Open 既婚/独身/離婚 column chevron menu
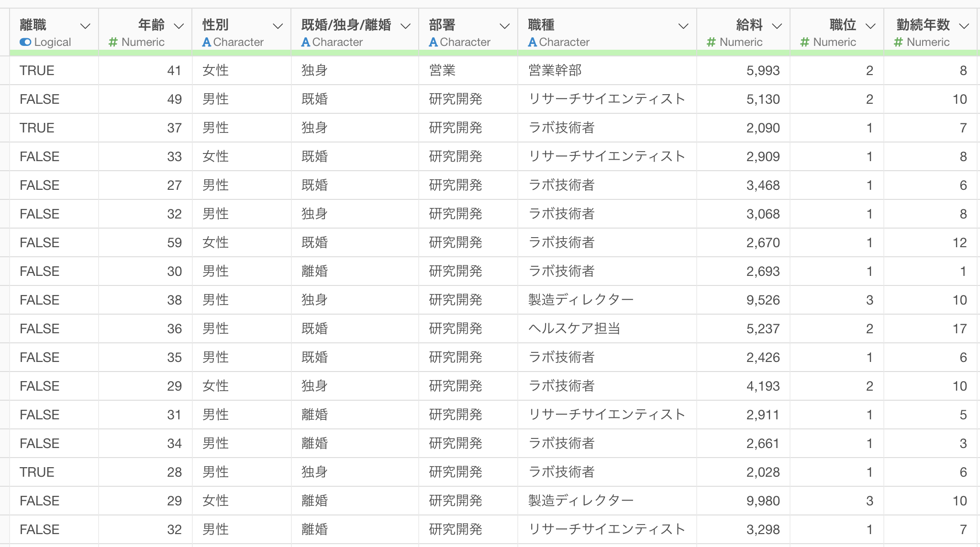 [405, 26]
